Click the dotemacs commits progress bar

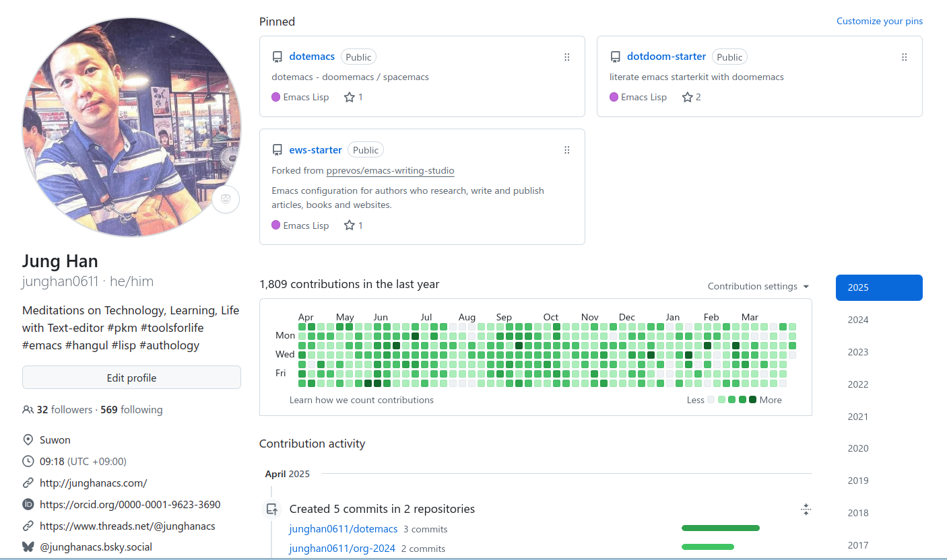click(721, 528)
